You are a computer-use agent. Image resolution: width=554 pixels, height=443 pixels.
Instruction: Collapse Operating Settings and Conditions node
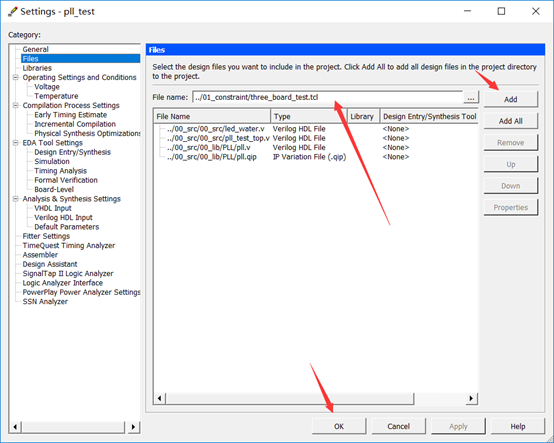click(x=15, y=77)
